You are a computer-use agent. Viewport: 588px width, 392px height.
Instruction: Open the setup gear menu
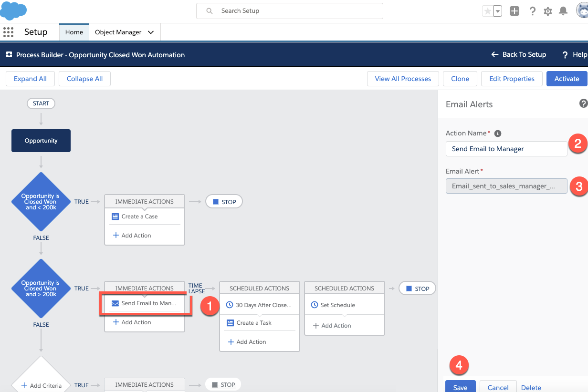click(548, 11)
